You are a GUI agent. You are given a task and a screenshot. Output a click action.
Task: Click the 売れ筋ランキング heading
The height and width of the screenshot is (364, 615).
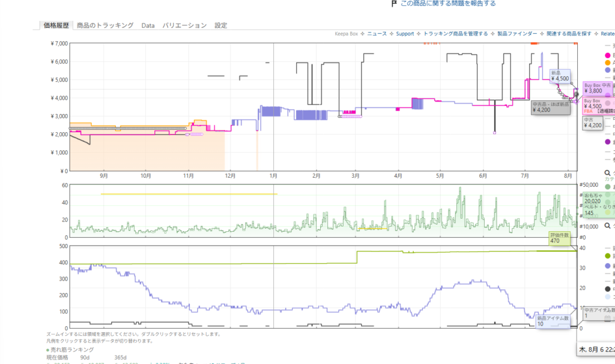pyautogui.click(x=72, y=350)
